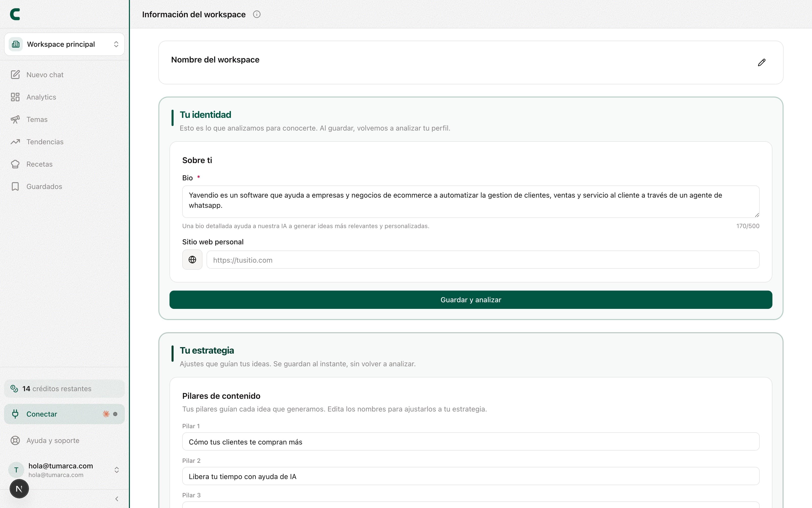812x508 pixels.
Task: Click the workspace building icon
Action: (16, 44)
